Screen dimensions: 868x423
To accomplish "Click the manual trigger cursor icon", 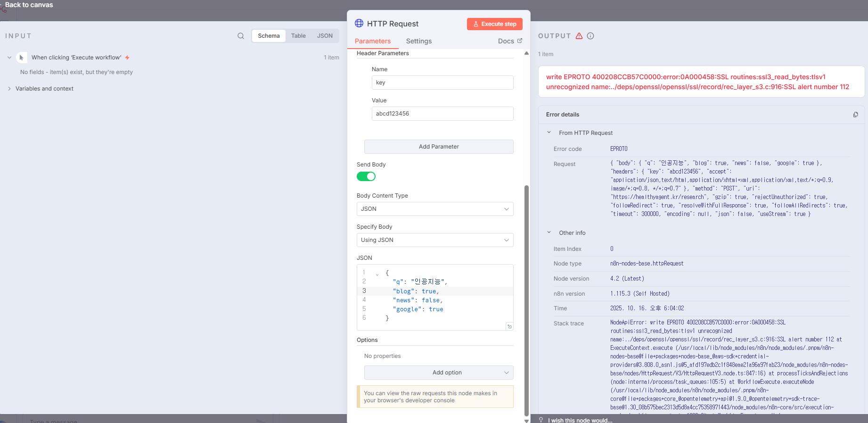I will click(21, 58).
